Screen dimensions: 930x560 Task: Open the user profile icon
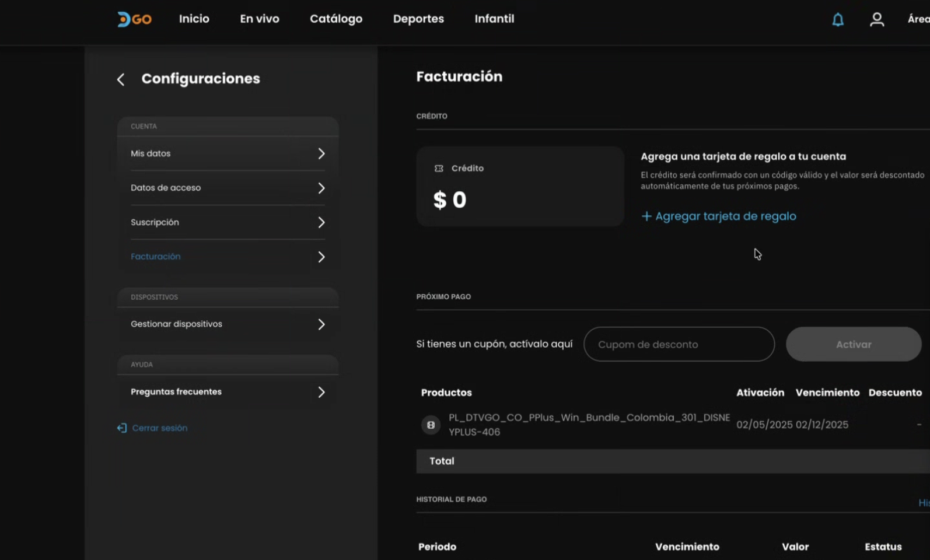876,20
